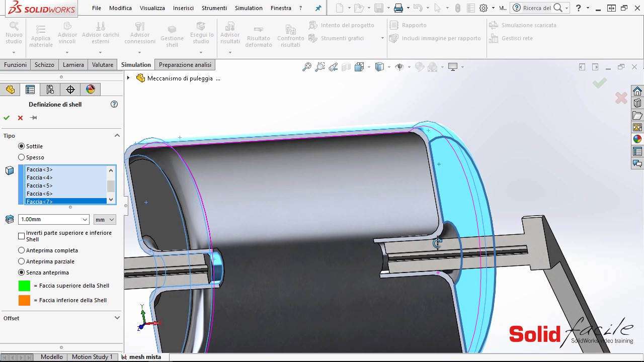Open the Strumenti grafici dropdown arrow
Image resolution: width=644 pixels, height=362 pixels.
click(382, 38)
